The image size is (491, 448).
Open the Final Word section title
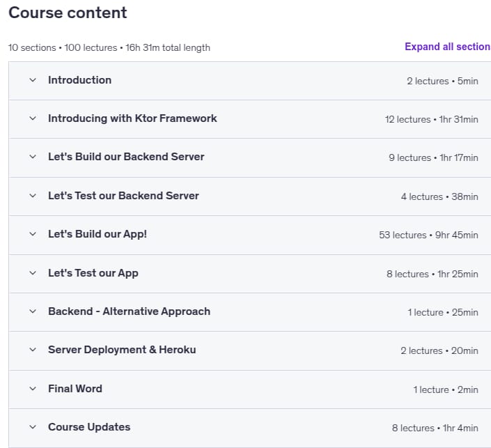click(75, 389)
